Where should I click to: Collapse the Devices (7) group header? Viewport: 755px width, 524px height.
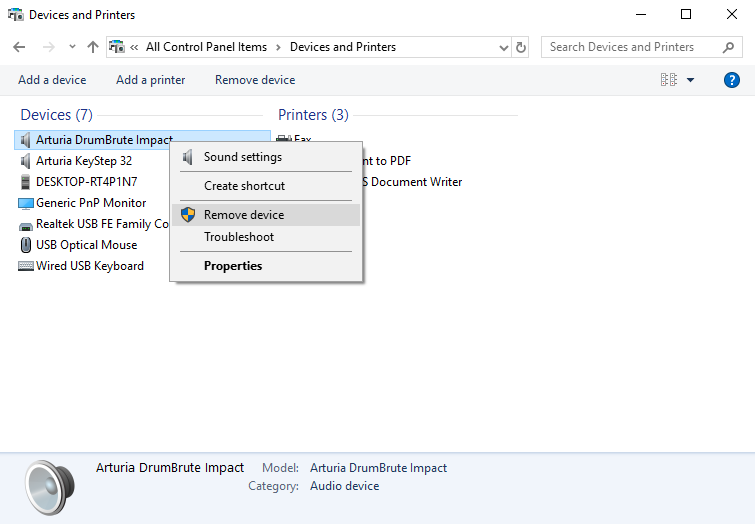pos(56,115)
